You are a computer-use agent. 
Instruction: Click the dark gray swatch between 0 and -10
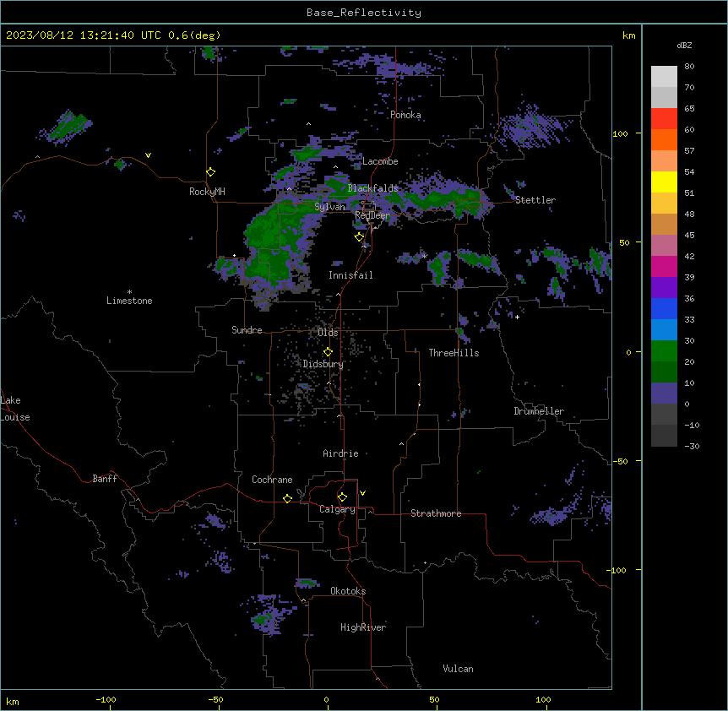click(x=664, y=415)
